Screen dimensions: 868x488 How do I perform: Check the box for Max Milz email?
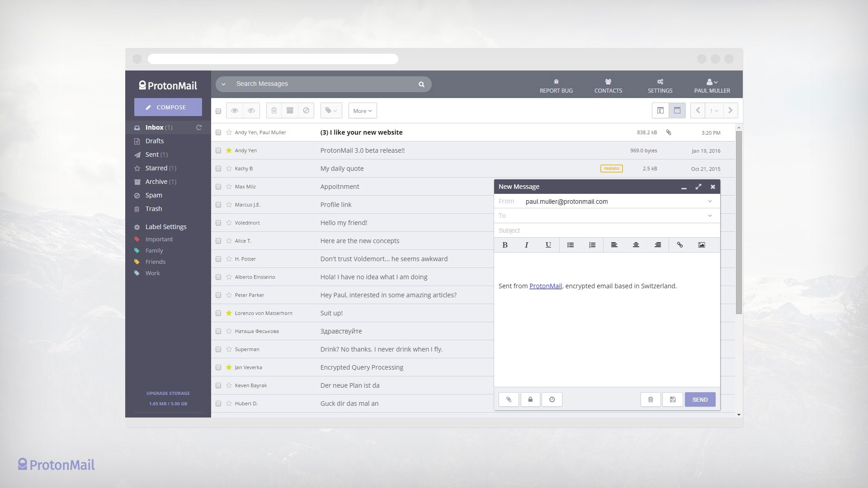point(218,187)
